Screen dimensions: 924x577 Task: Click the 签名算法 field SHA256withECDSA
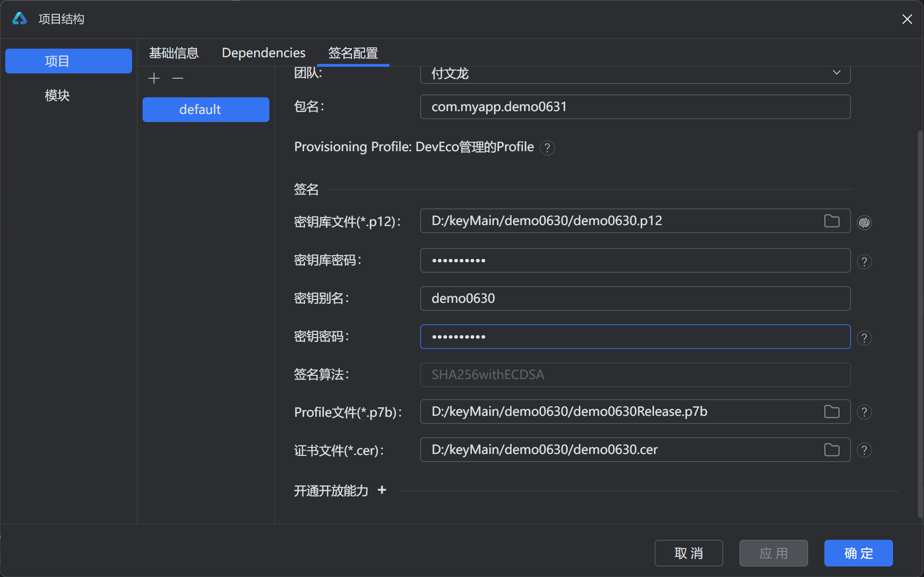pos(635,375)
